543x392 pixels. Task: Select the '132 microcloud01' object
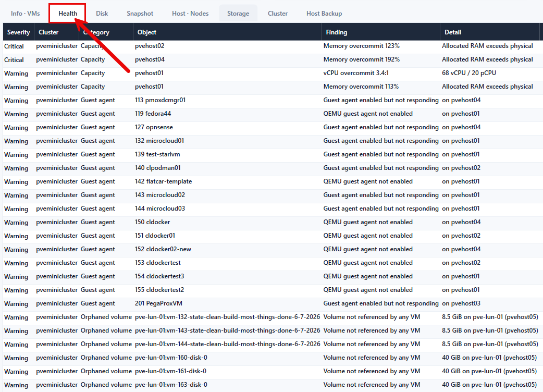[x=159, y=141]
